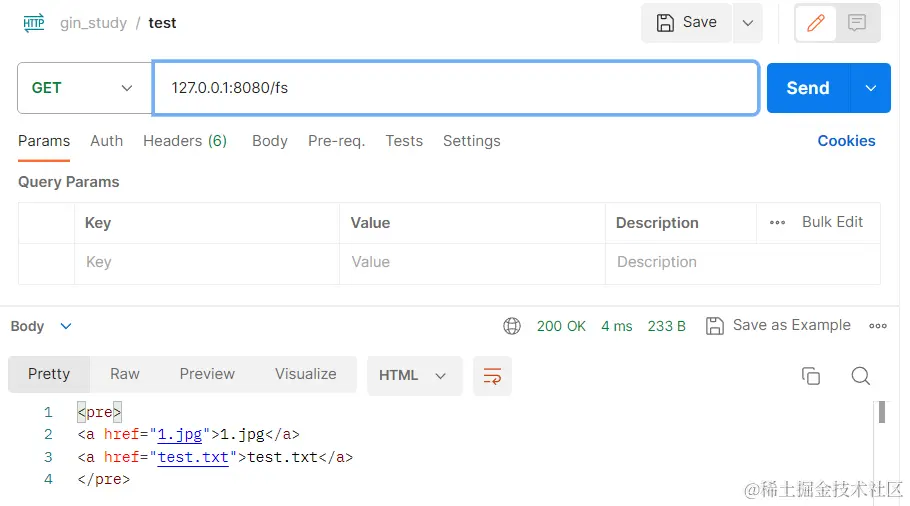Click the response search magnifier icon
Screen dimensions: 910x506
click(860, 376)
